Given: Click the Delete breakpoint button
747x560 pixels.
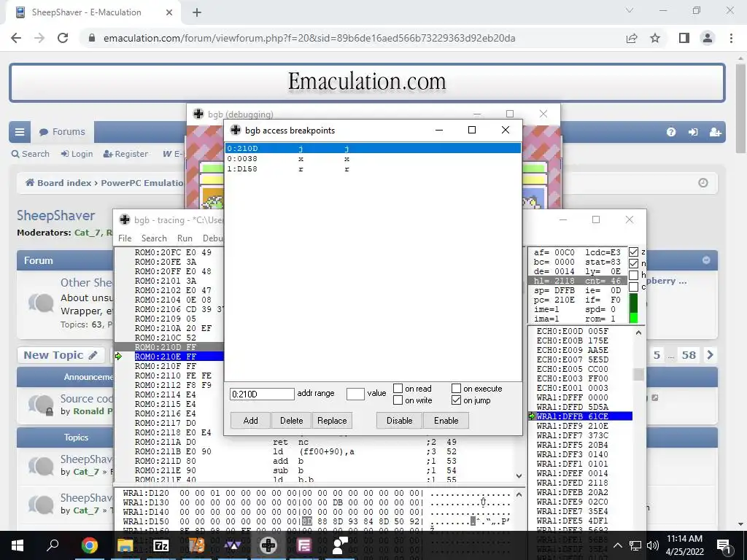Looking at the screenshot, I should point(292,421).
